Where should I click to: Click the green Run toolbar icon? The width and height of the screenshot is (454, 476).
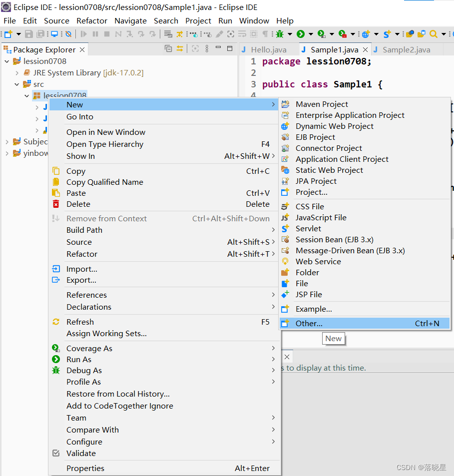tap(301, 34)
